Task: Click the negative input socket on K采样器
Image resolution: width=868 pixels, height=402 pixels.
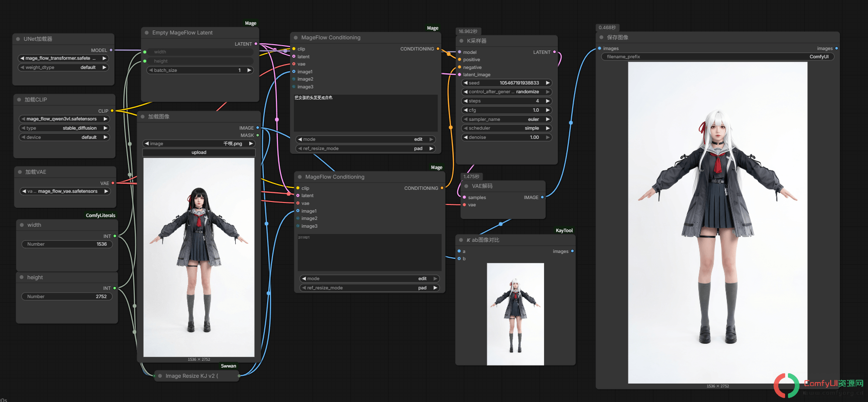Action: (x=460, y=67)
